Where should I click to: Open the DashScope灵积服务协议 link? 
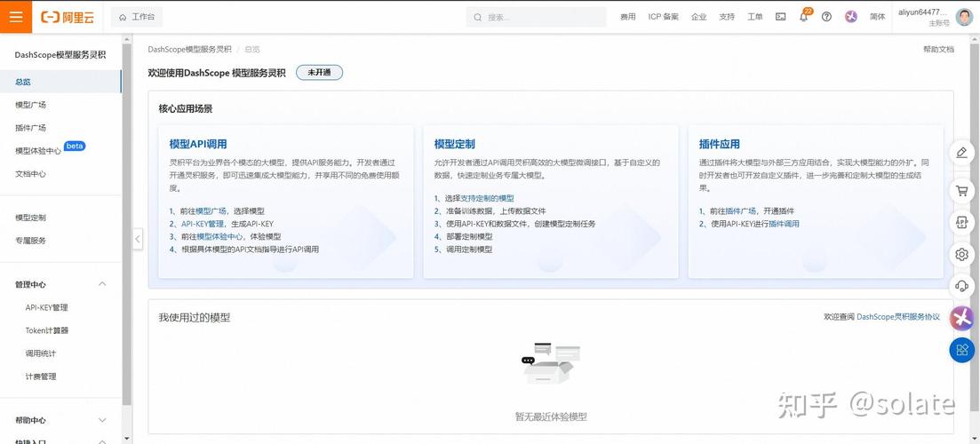(x=898, y=317)
